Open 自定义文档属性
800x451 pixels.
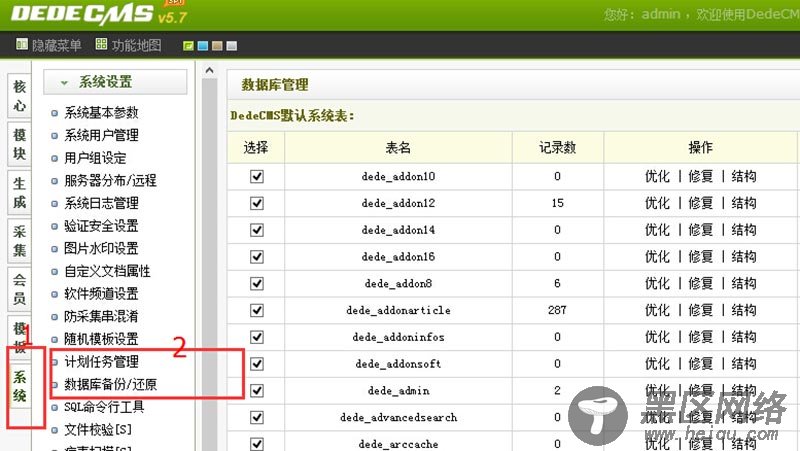point(107,271)
